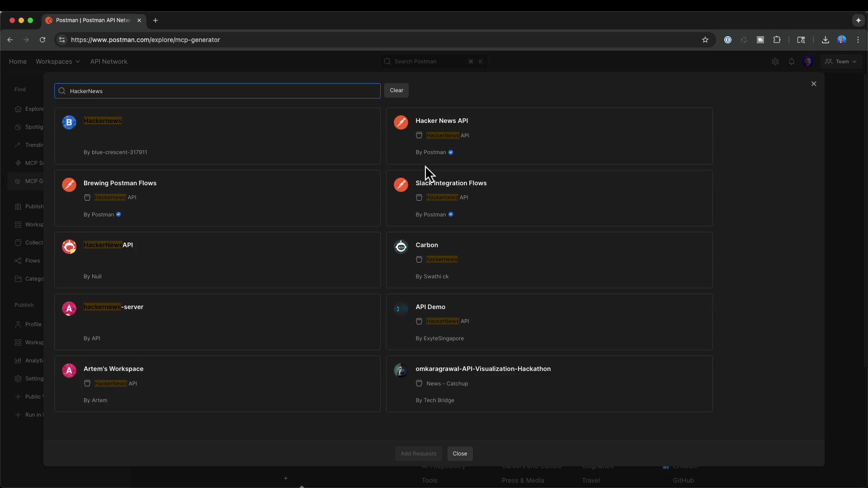This screenshot has width=868, height=488.
Task: Select the Artem's Workspace result title
Action: click(x=113, y=369)
